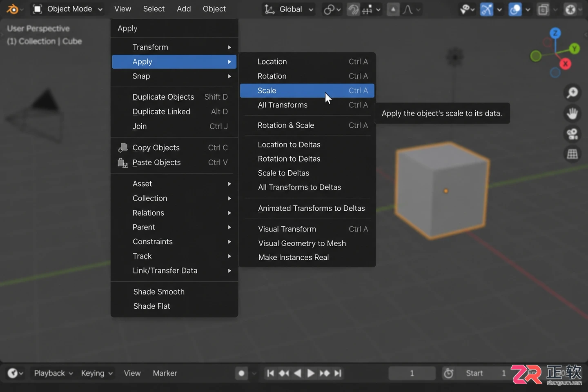Switch to the viewport shading sphere icon
The height and width of the screenshot is (392, 588).
pos(570,9)
